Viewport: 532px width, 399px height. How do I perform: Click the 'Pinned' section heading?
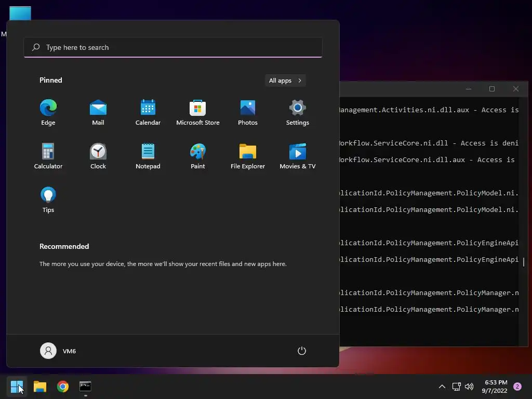(x=51, y=80)
